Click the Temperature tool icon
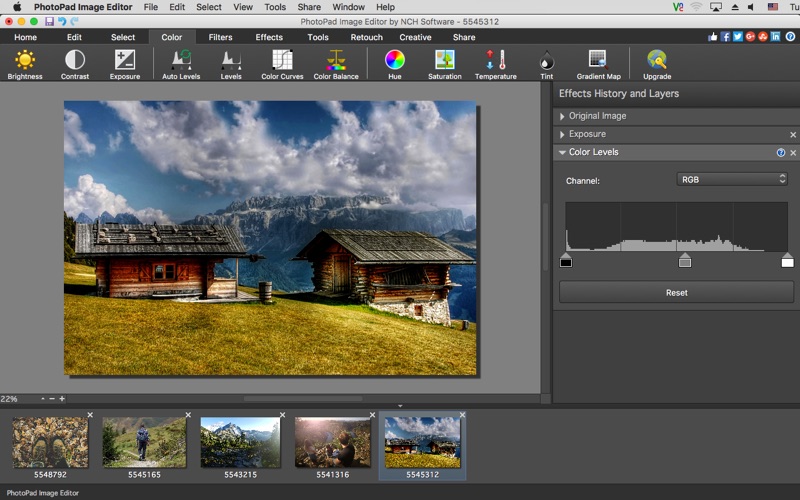The height and width of the screenshot is (500, 800). click(495, 62)
